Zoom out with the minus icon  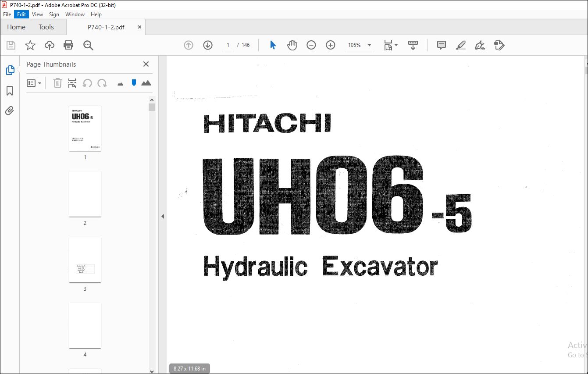click(311, 45)
